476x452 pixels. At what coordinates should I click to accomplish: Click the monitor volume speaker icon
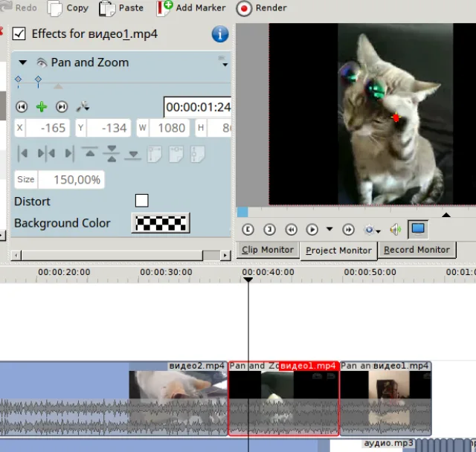[x=396, y=230]
